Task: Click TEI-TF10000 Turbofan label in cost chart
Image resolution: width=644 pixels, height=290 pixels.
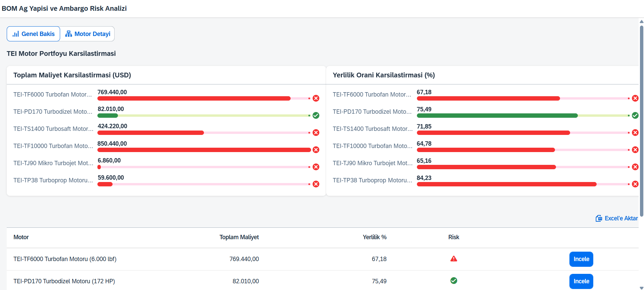Action: tap(53, 146)
